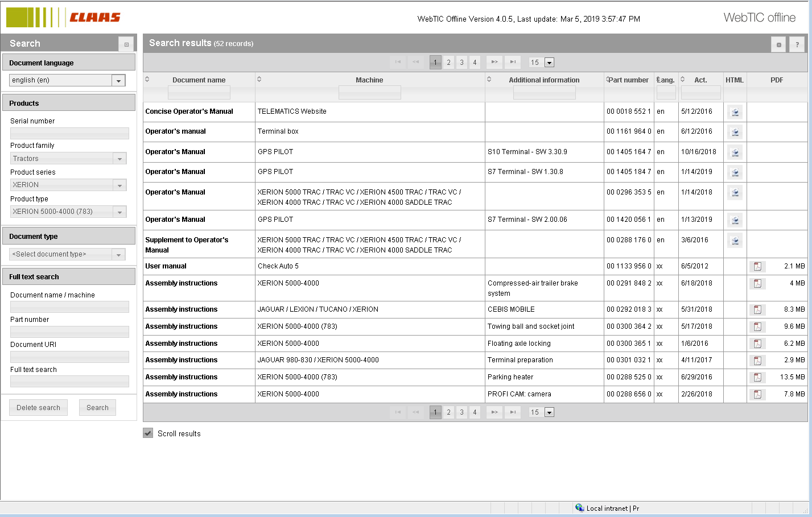Go to page 4 in top paginator
This screenshot has height=517, width=812.
coord(475,62)
